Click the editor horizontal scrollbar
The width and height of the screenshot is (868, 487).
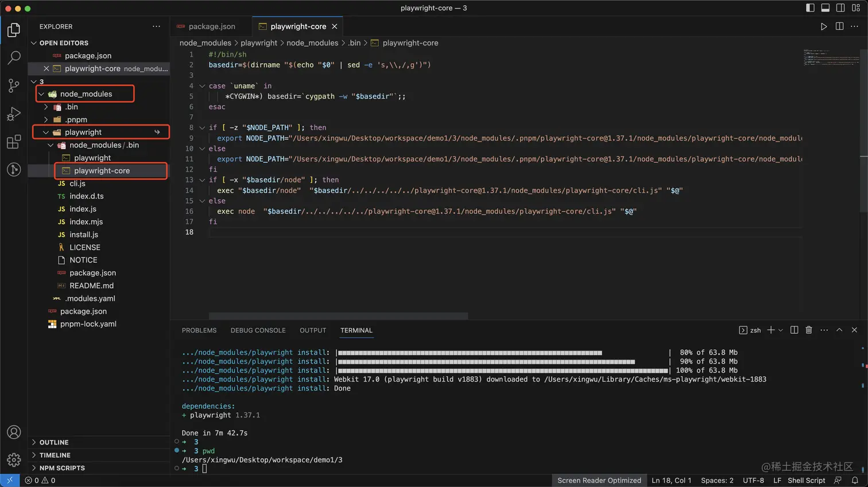338,316
